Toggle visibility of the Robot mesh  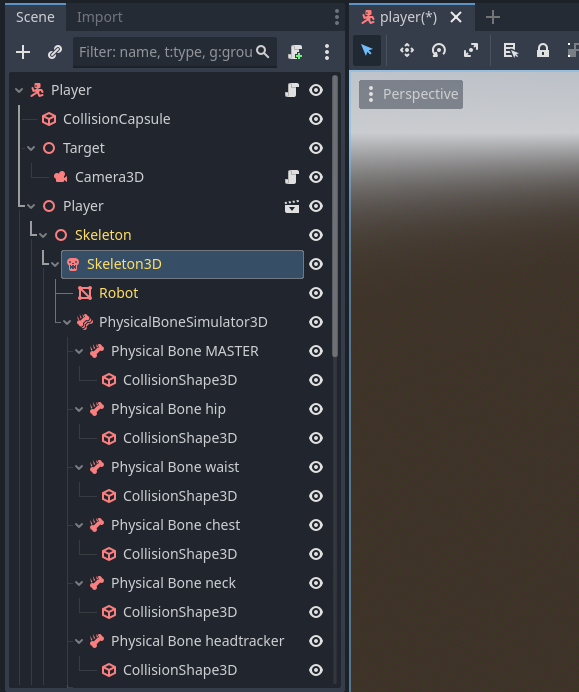pos(316,293)
